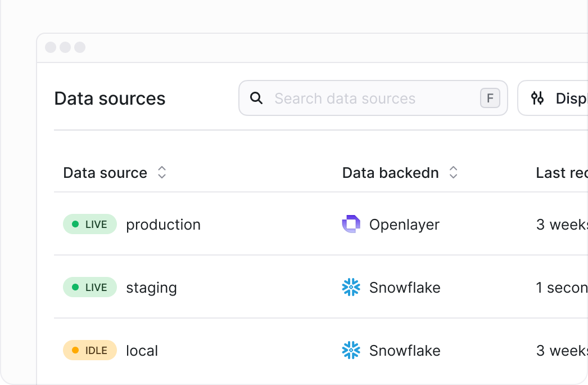The height and width of the screenshot is (385, 588).
Task: Click the first window control dot
Action: 51,47
